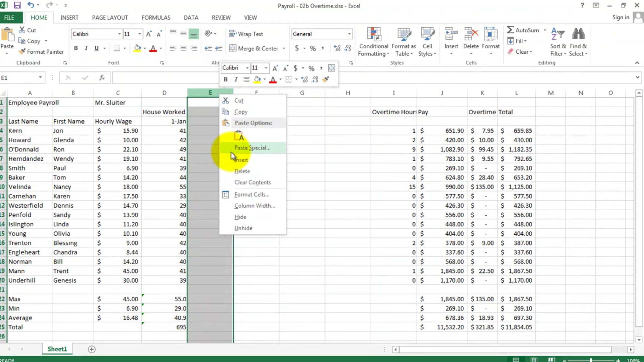The height and width of the screenshot is (362, 644).
Task: Open the FILE tab
Action: tap(9, 18)
